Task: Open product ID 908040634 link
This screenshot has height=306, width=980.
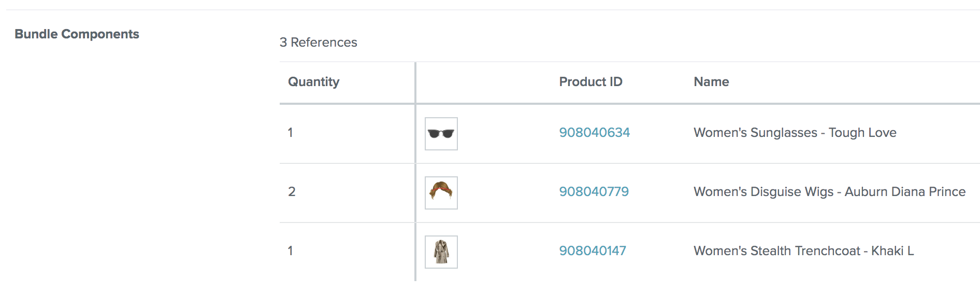Action: point(594,133)
